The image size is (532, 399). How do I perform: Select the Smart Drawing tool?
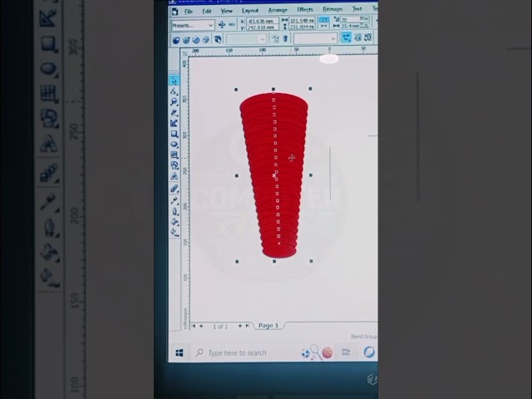tap(175, 123)
